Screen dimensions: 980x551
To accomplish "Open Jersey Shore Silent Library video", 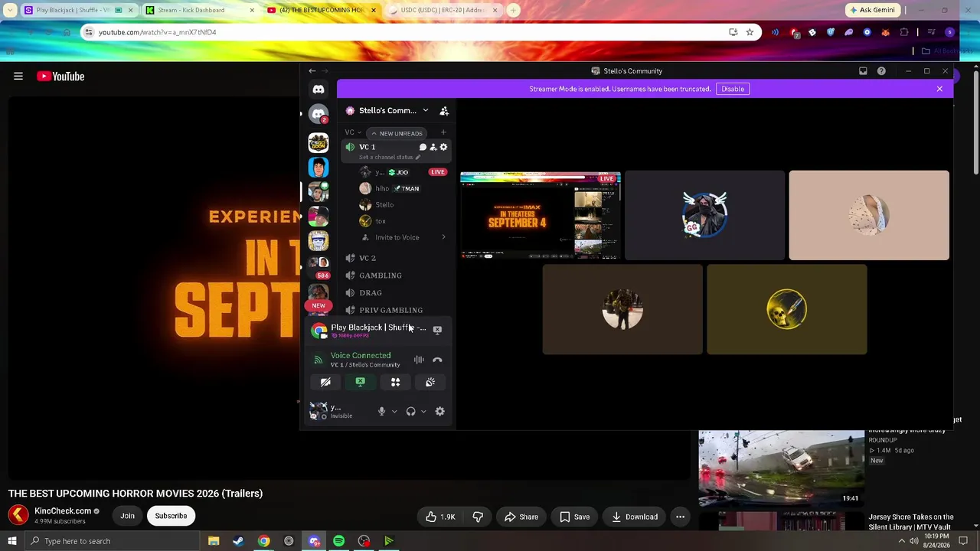I will click(x=911, y=522).
